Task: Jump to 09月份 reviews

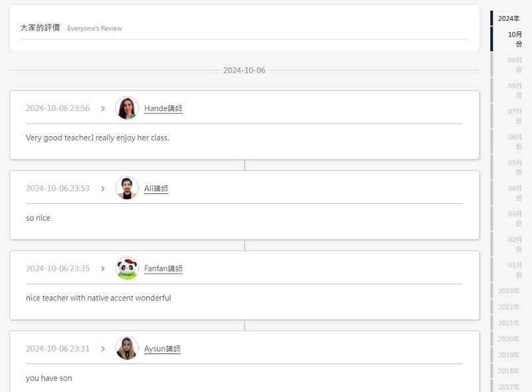Action: (x=515, y=64)
